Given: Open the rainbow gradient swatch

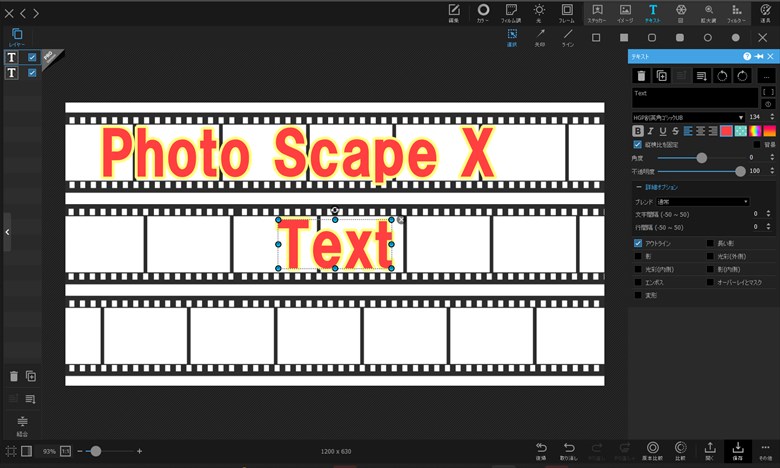Looking at the screenshot, I should click(x=755, y=131).
